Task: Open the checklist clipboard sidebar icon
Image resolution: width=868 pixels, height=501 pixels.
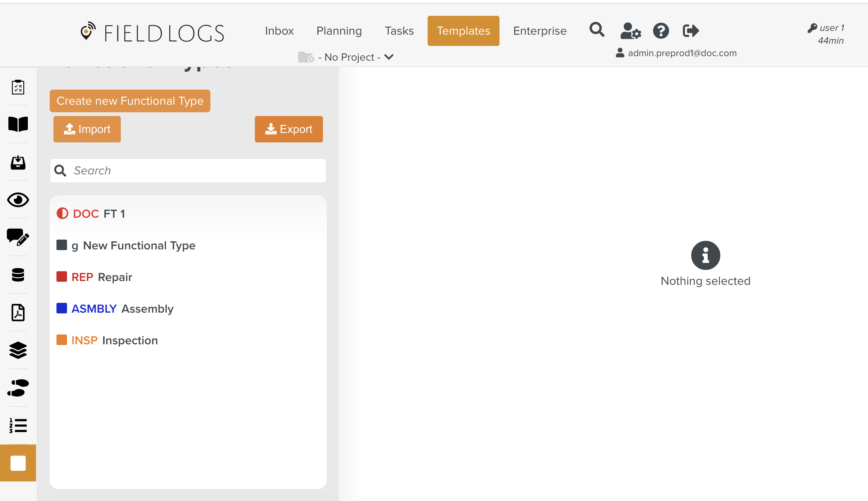Action: 18,87
